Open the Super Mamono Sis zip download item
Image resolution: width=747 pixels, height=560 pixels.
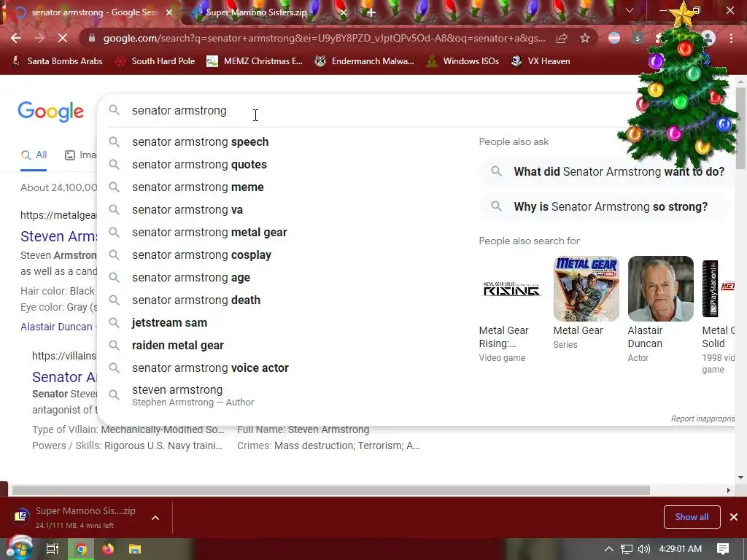tap(76, 517)
